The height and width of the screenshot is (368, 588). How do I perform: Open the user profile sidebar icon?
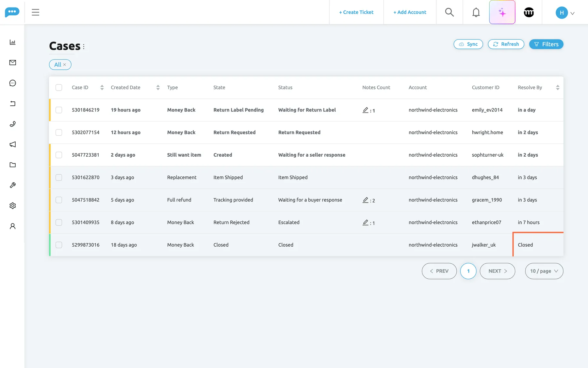(x=13, y=226)
